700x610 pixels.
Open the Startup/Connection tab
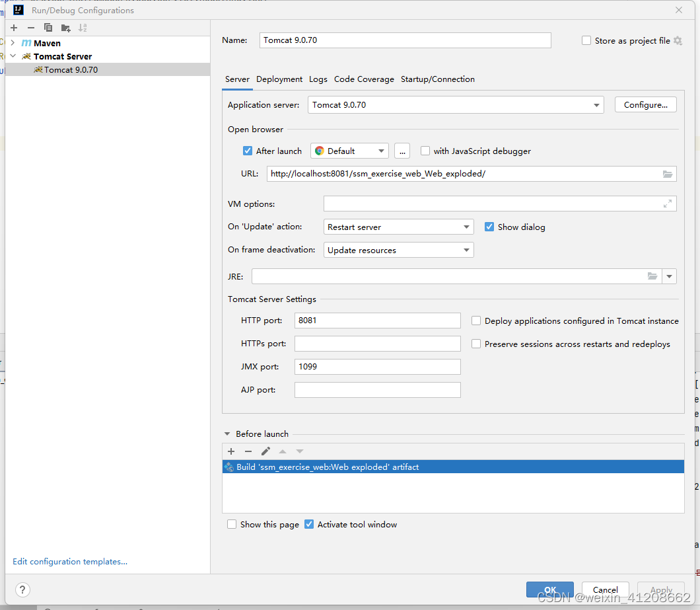point(437,79)
